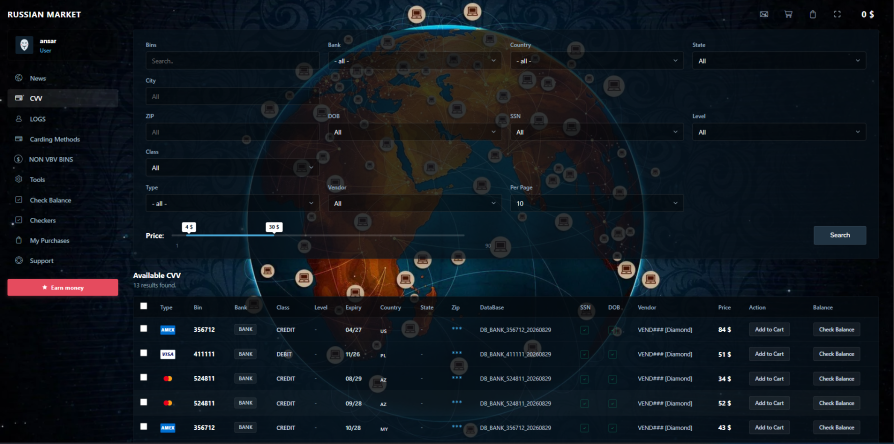
Task: Click the gear icon beside Tools
Action: point(19,180)
